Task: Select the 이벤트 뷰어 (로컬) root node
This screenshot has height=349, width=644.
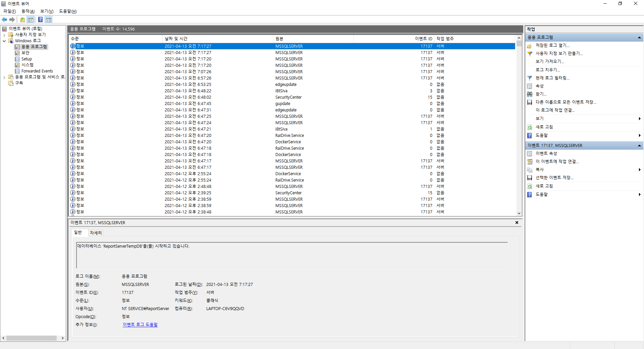Action: pyautogui.click(x=25, y=29)
